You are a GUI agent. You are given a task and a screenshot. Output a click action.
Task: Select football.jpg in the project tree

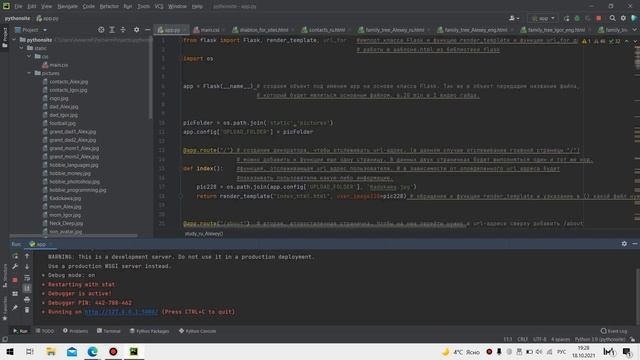pyautogui.click(x=59, y=123)
